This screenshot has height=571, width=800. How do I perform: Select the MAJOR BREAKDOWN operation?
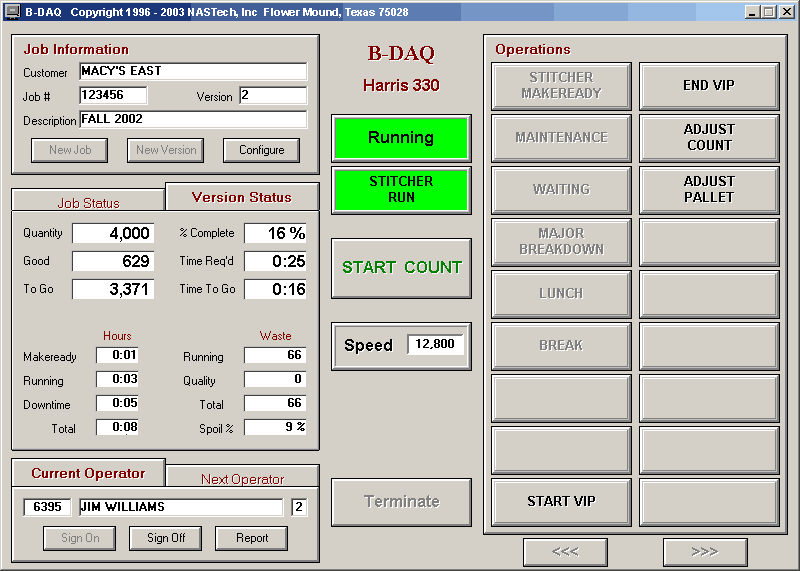tap(561, 242)
